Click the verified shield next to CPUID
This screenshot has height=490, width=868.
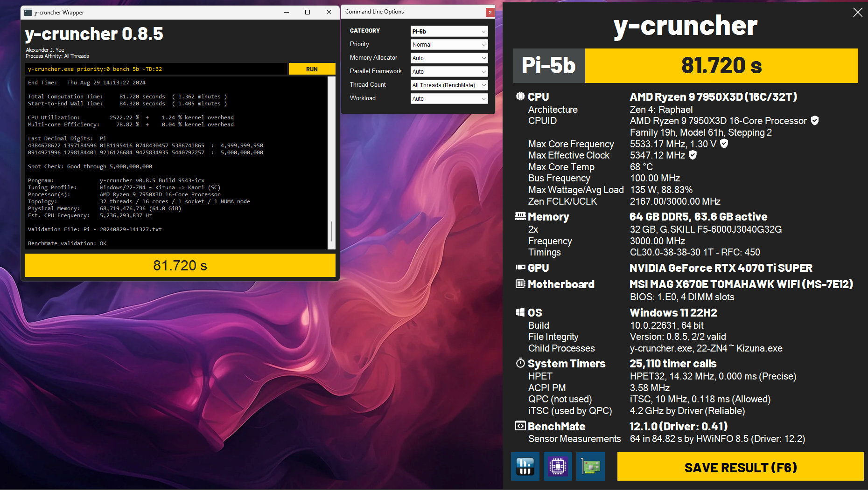(815, 120)
